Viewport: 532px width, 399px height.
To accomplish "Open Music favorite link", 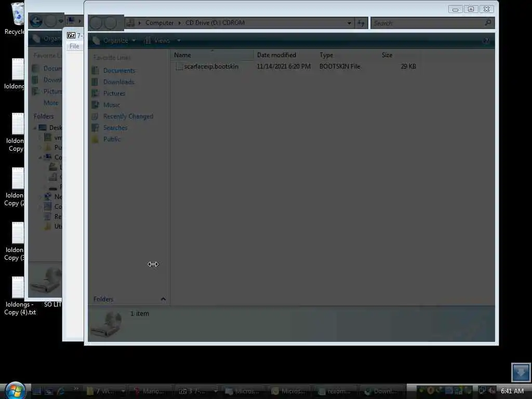I will 112,105.
